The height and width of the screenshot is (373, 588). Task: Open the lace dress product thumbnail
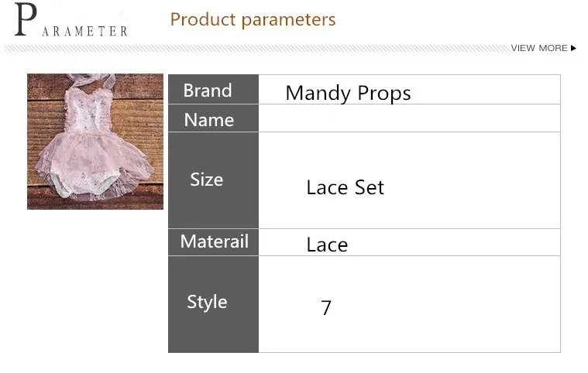point(95,141)
